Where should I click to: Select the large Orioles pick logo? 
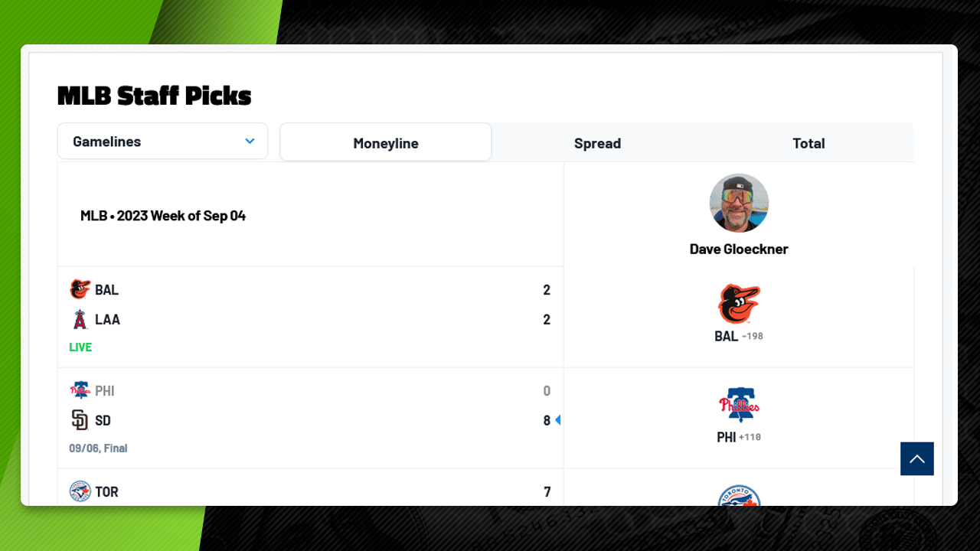tap(739, 304)
